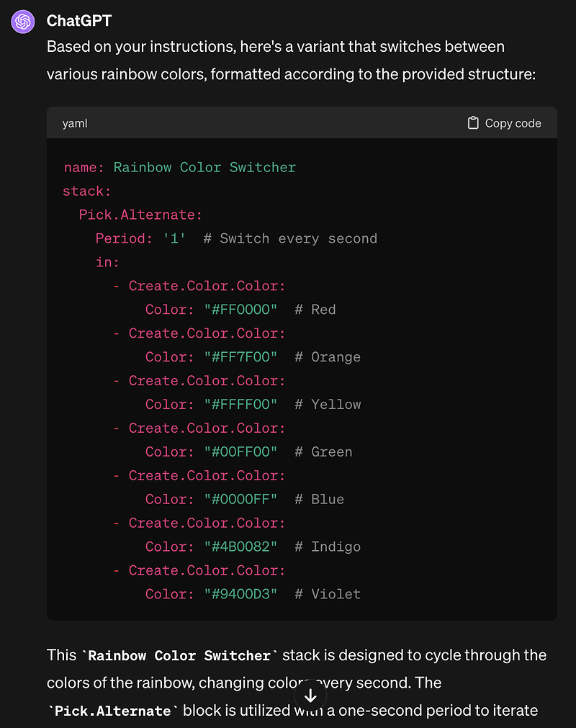Click the '# Orange' comment
The image size is (576, 728).
pos(328,357)
